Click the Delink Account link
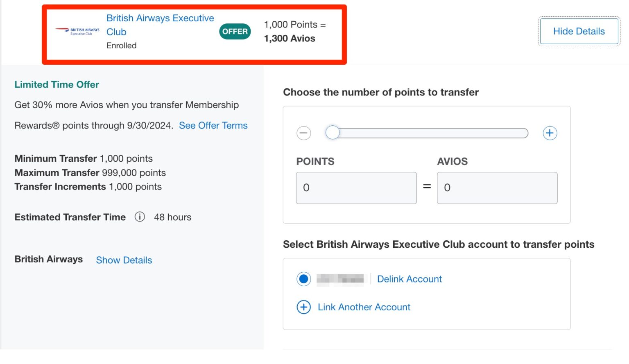The height and width of the screenshot is (364, 629). pos(409,279)
